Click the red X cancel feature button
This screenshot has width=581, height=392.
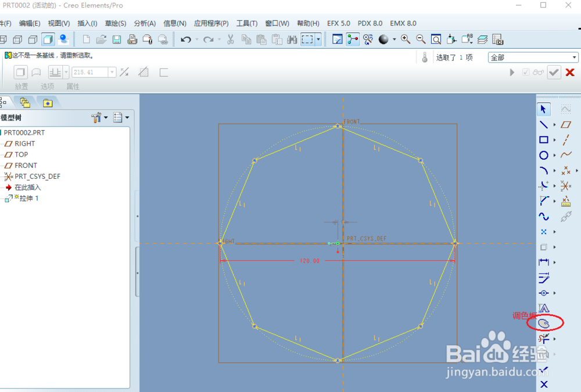click(570, 72)
